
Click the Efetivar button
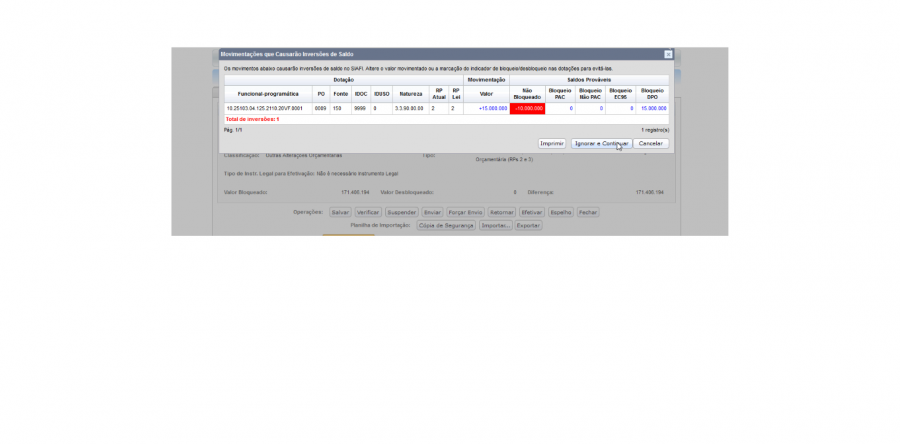pos(532,212)
